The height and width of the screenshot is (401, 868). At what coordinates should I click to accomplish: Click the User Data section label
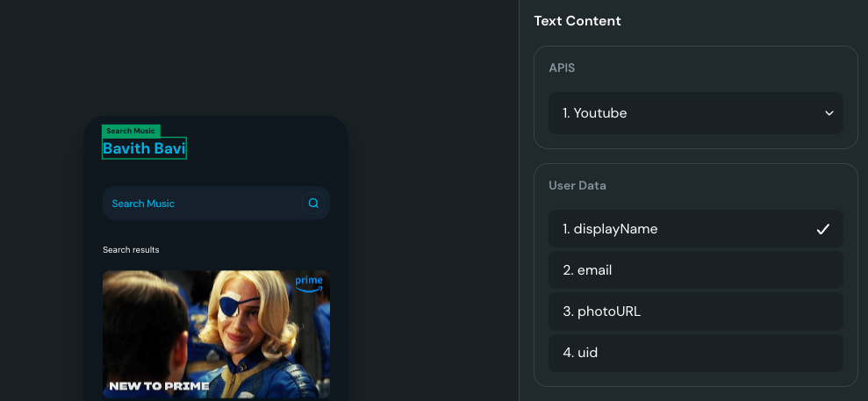point(577,185)
